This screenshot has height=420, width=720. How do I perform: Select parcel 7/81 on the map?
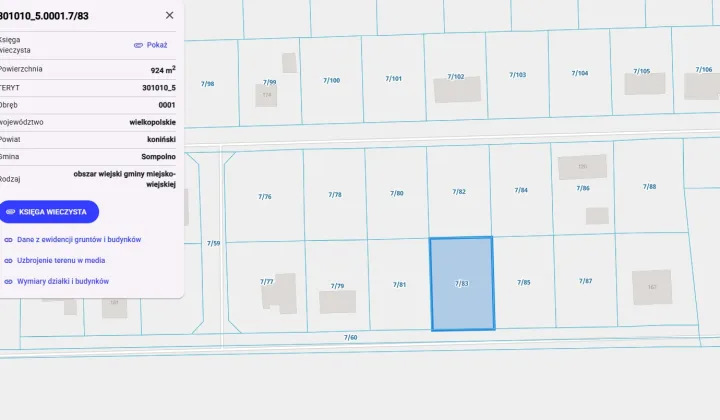tap(399, 285)
